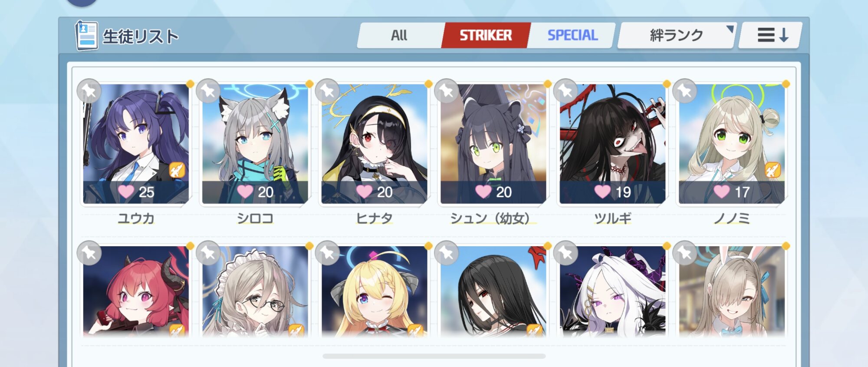Click the pin icon on シュン（幼女）'s portrait
This screenshot has height=367, width=868.
pyautogui.click(x=446, y=91)
